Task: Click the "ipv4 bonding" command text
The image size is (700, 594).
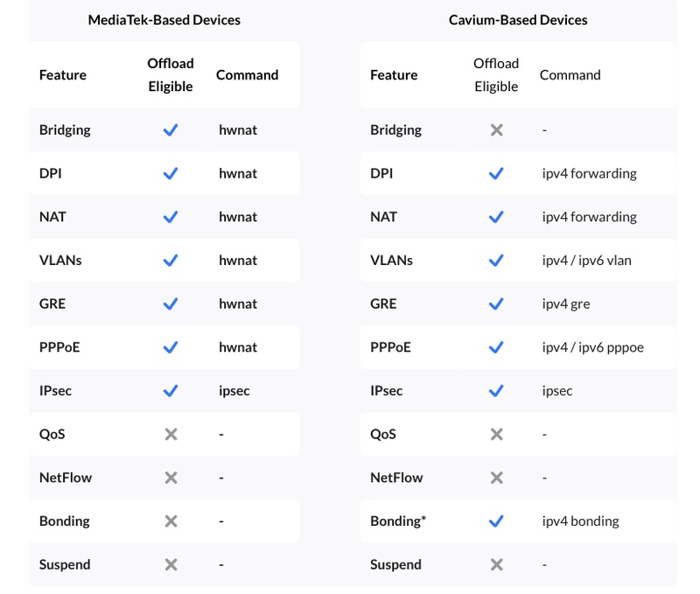Action: [580, 521]
